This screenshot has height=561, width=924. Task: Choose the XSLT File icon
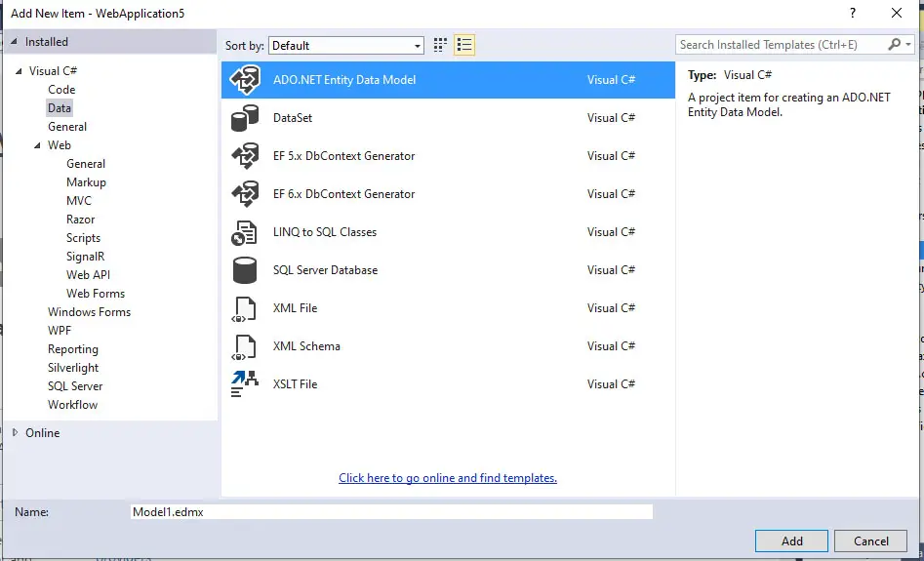pos(244,384)
